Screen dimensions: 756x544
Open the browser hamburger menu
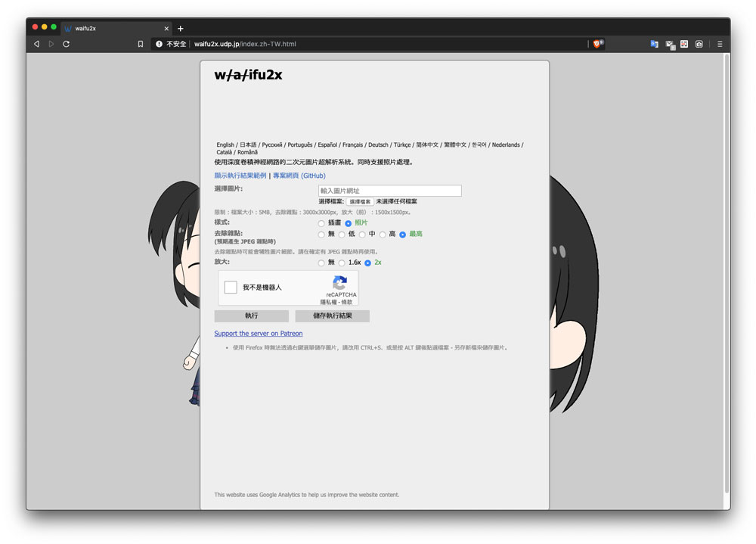720,44
